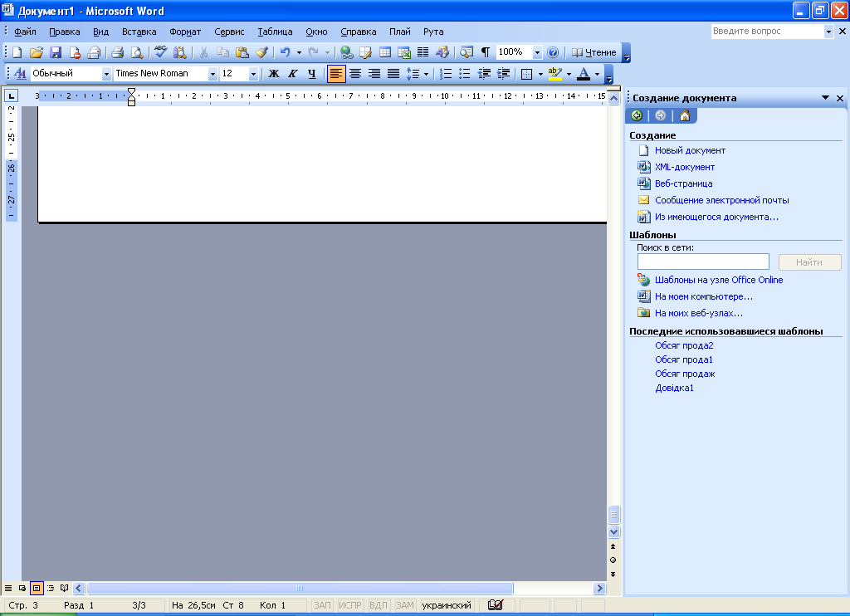850x616 pixels.
Task: Click the Чтение reading mode button
Action: [594, 52]
